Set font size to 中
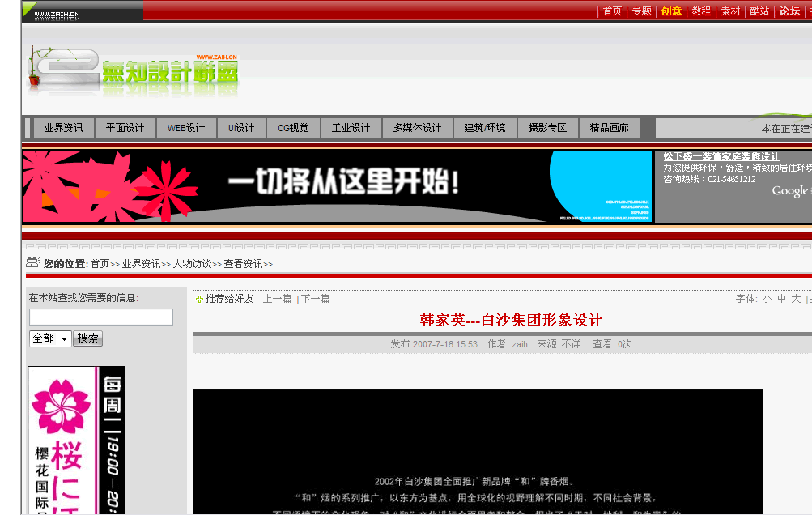This screenshot has width=812, height=515. pos(781,299)
